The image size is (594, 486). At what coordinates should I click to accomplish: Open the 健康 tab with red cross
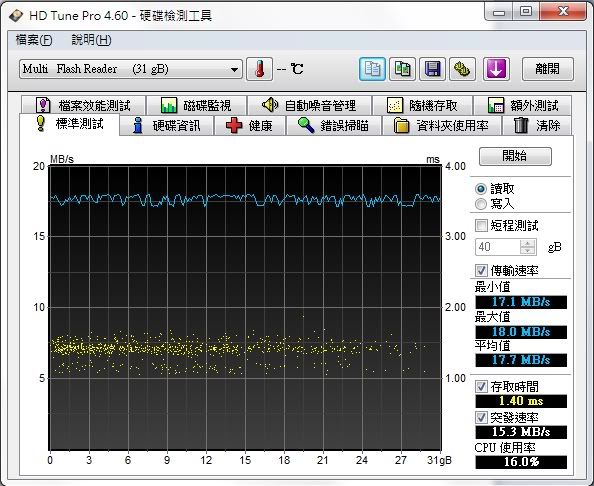tap(250, 125)
